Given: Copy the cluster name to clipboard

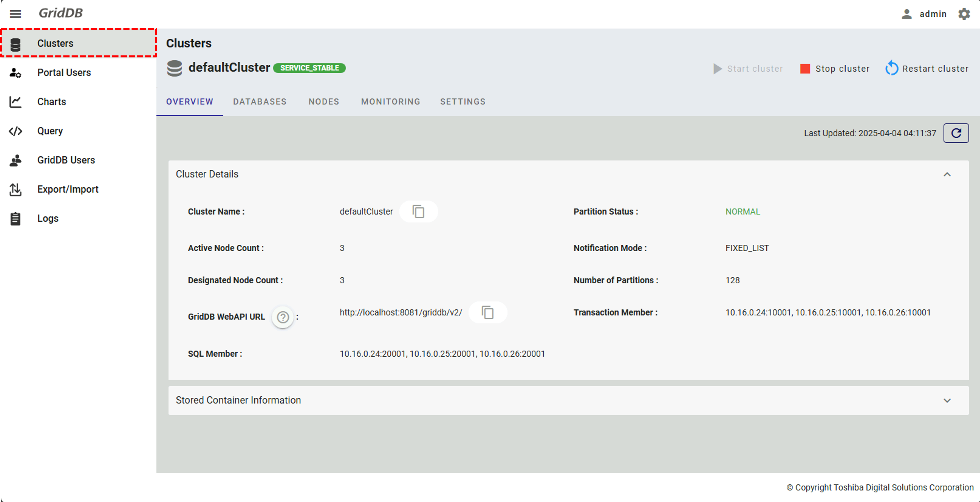Looking at the screenshot, I should [418, 212].
